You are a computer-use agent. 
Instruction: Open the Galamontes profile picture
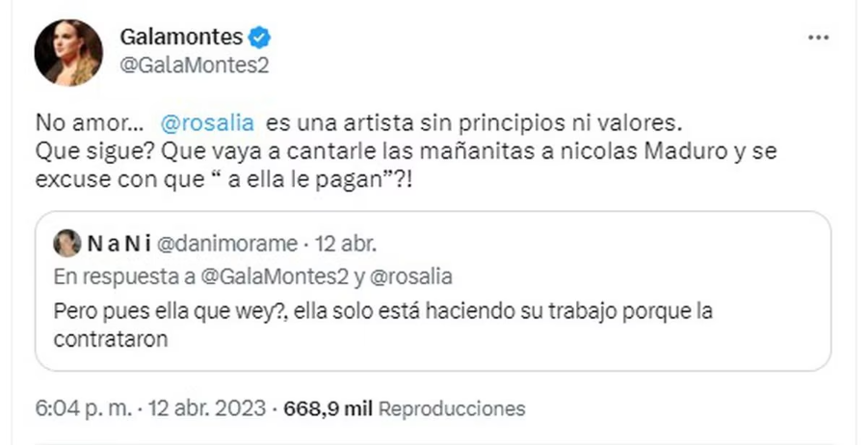[68, 52]
